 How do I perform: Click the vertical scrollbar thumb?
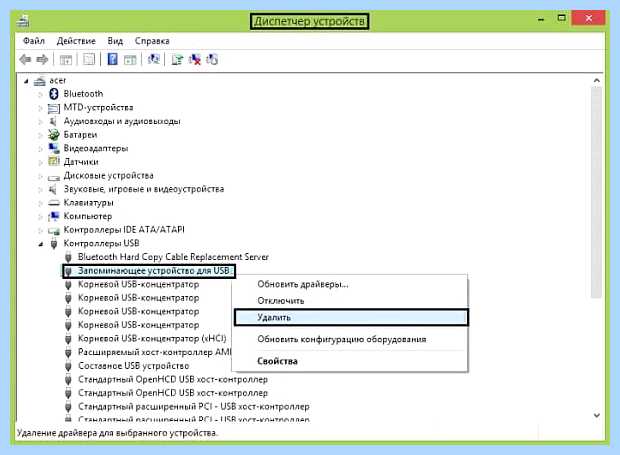[x=596, y=193]
